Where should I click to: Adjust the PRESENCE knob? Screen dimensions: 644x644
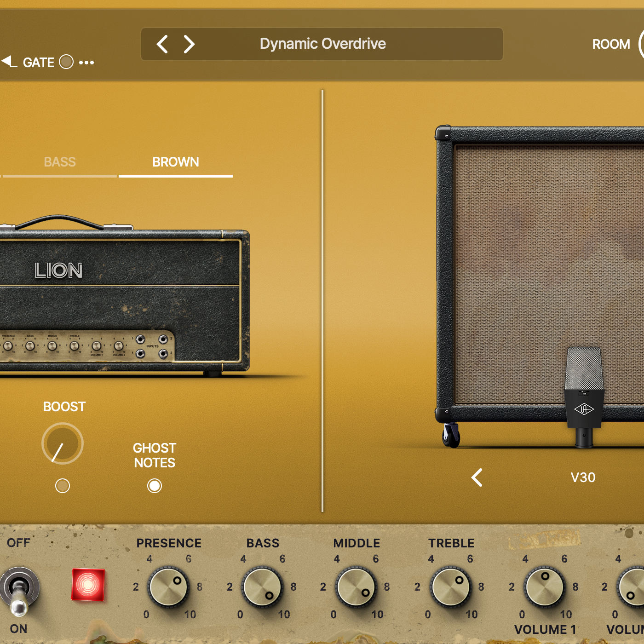coord(168,588)
